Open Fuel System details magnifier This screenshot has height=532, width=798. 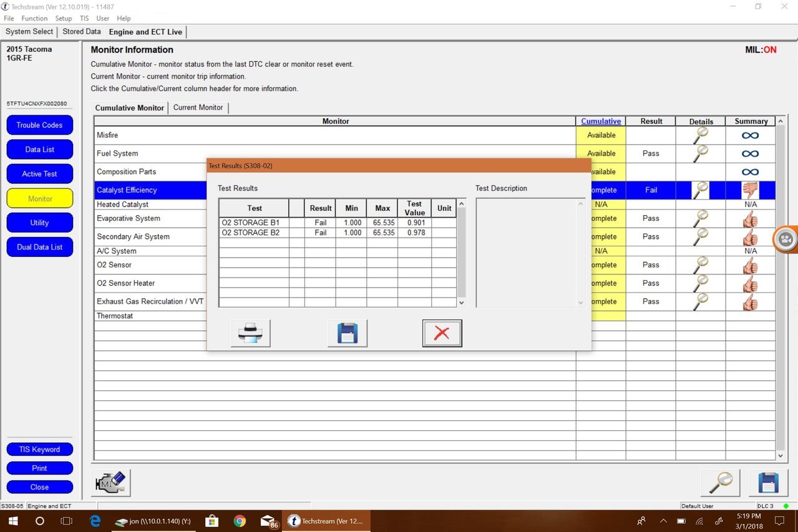[x=701, y=153]
